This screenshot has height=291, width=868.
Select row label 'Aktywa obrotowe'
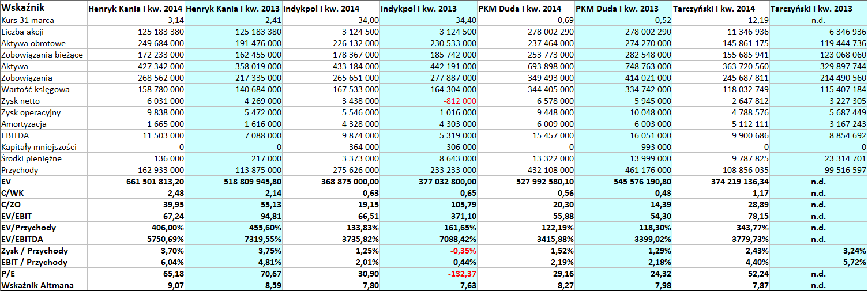tap(43, 43)
